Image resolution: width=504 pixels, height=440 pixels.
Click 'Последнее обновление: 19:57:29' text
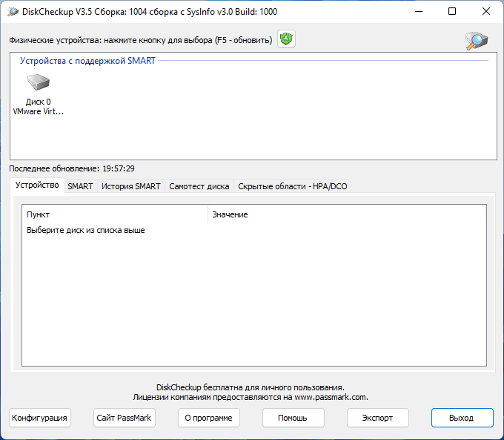[72, 168]
